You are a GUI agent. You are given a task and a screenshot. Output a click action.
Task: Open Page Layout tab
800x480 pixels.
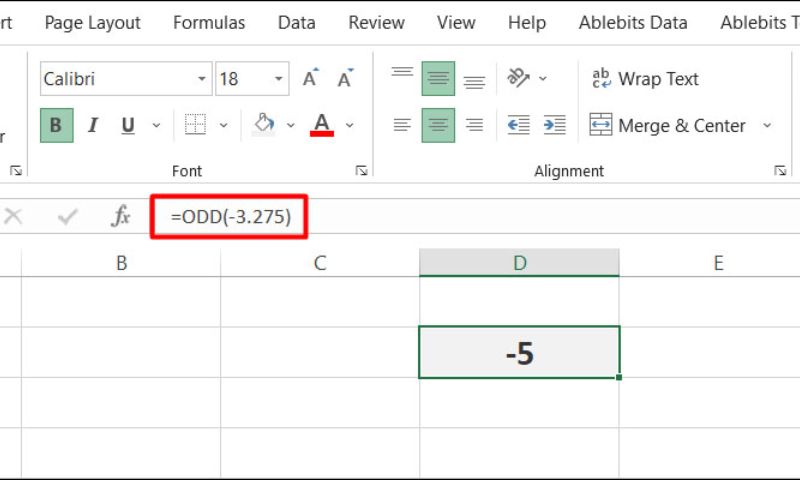92,22
